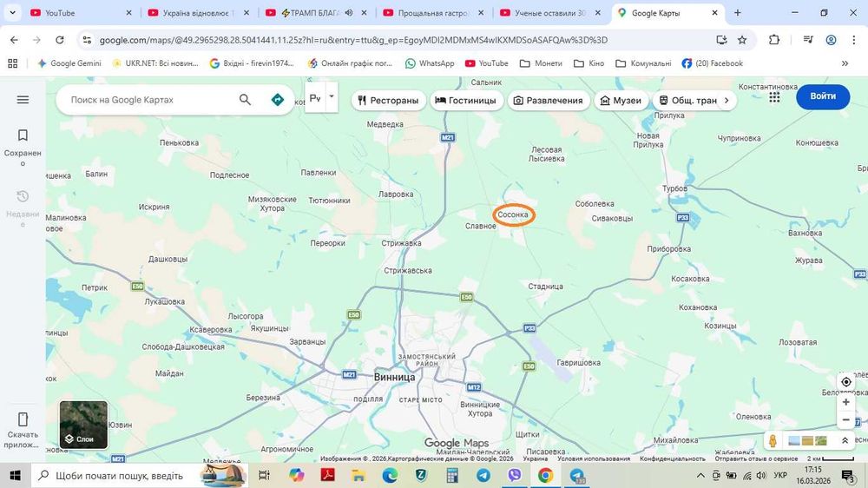
Task: Switch to Україна відновлює tab
Action: click(x=200, y=13)
